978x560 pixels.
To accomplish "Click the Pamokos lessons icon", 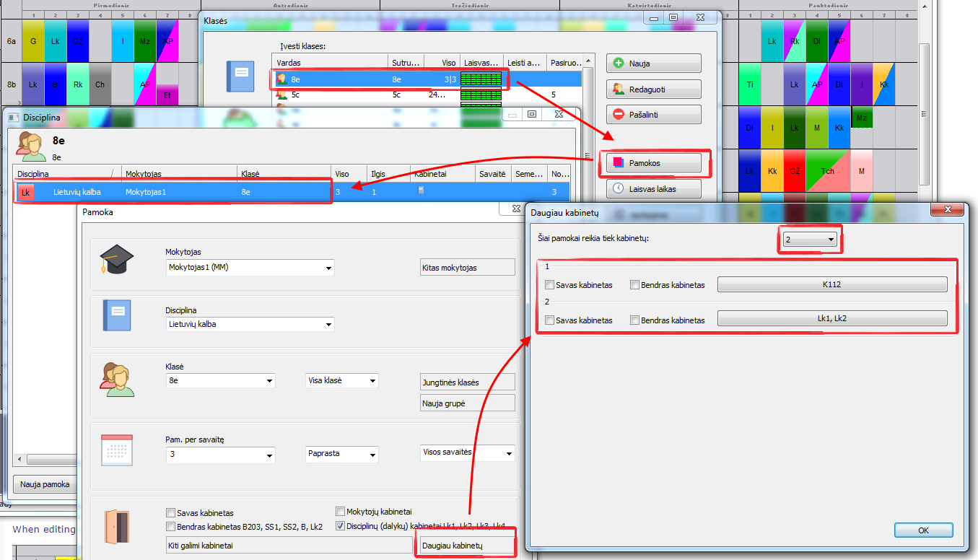I will pos(618,163).
